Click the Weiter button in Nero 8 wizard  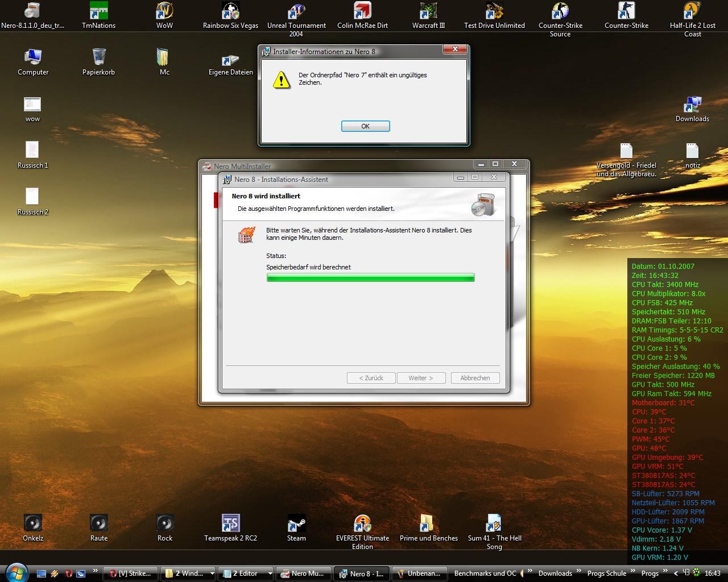tap(421, 378)
